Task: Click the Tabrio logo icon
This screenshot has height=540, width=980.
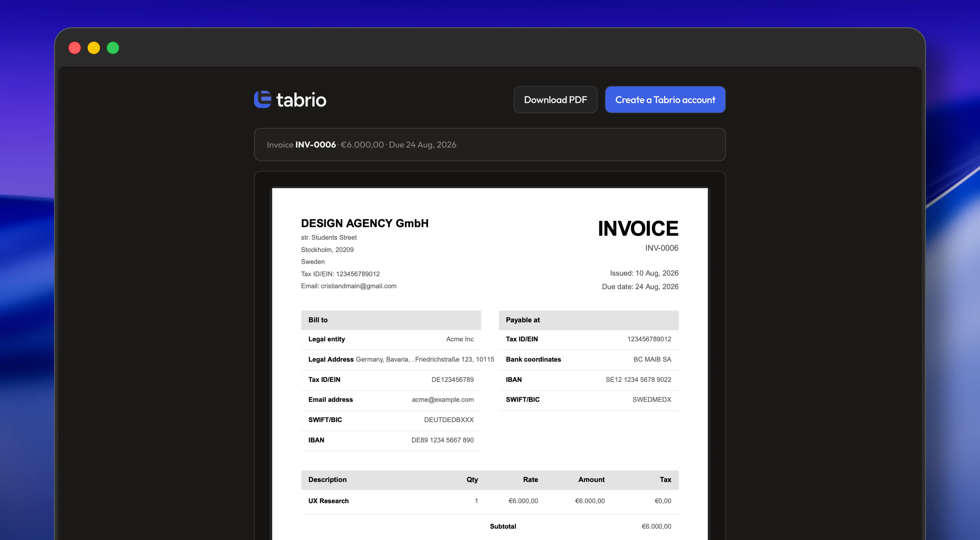Action: coord(262,99)
